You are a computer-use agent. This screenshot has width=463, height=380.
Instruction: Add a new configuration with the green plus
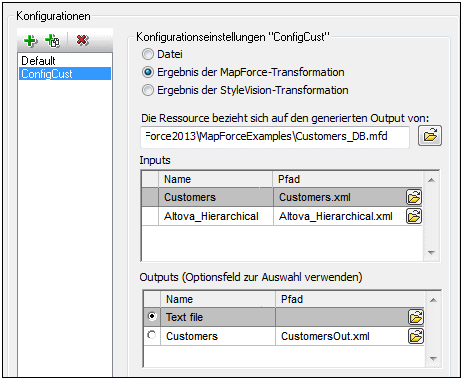click(30, 41)
